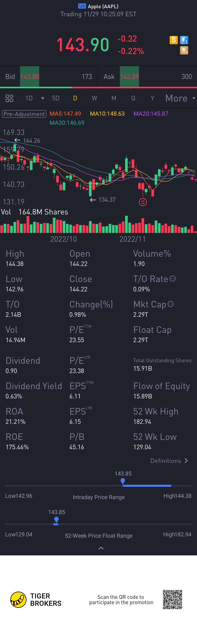The image size is (197, 644).
Task: Tap the tan stacked layers icon
Action: 184,50
